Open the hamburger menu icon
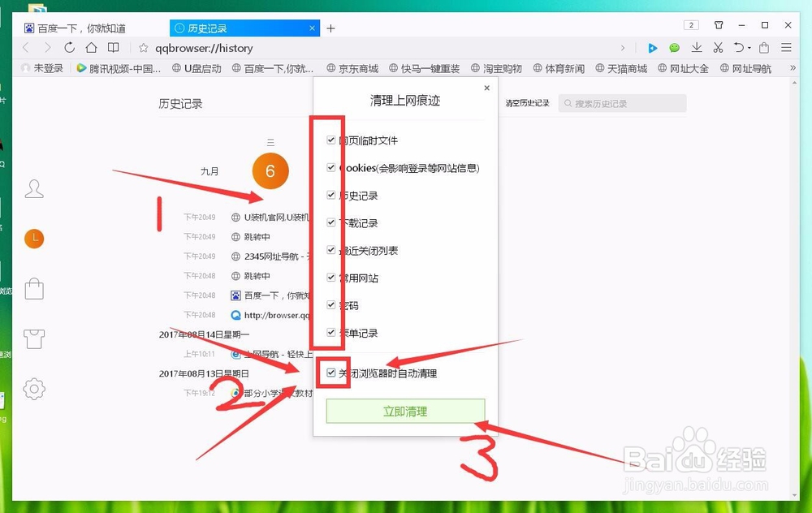Image resolution: width=812 pixels, height=513 pixels. [x=785, y=48]
